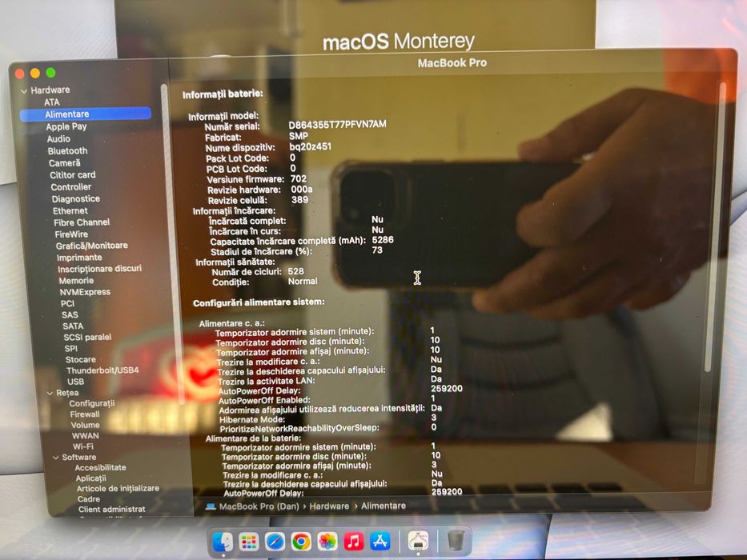The image size is (747, 560).
Task: Select PCI in the sidebar
Action: click(67, 304)
